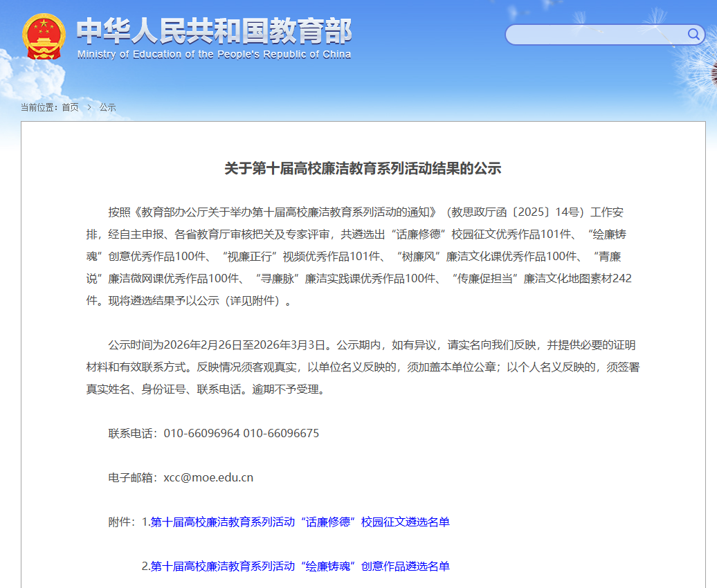Click the 当前位置 breadcrumb label
The image size is (717, 588).
click(39, 107)
